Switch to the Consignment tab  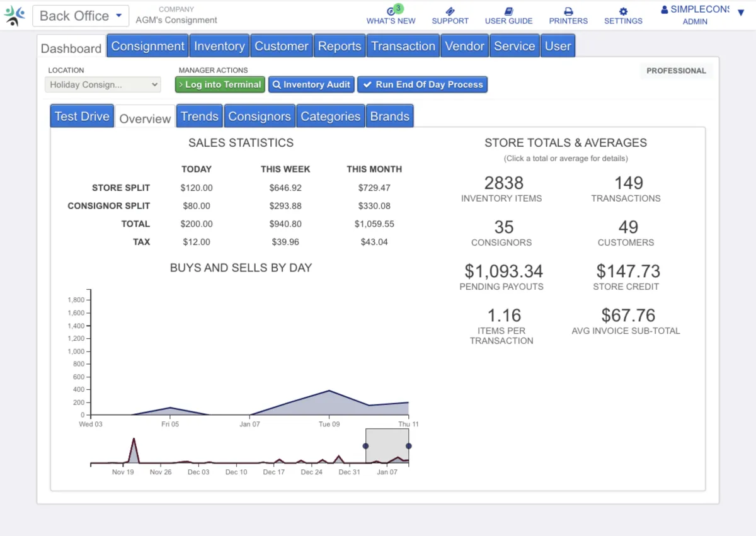(x=148, y=46)
